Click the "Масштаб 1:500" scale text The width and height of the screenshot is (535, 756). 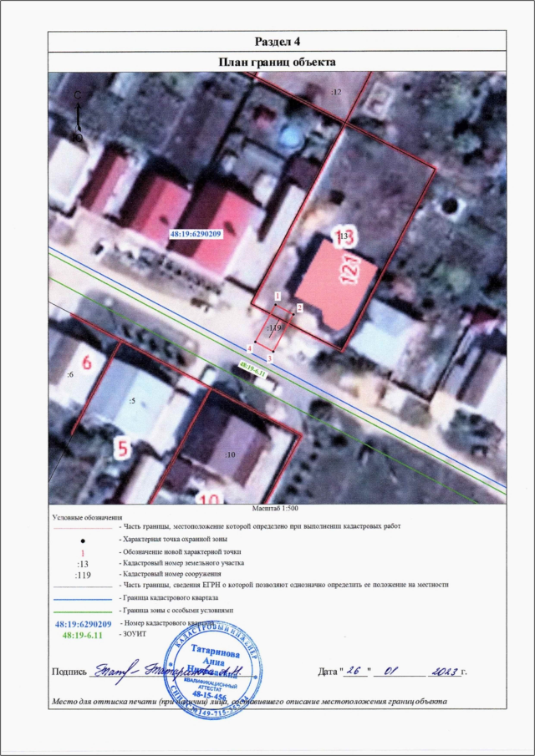pos(277,508)
